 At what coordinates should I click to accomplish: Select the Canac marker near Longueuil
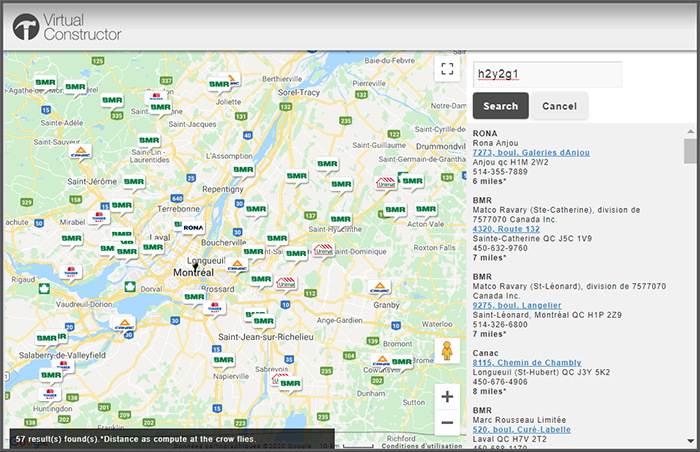point(237,265)
